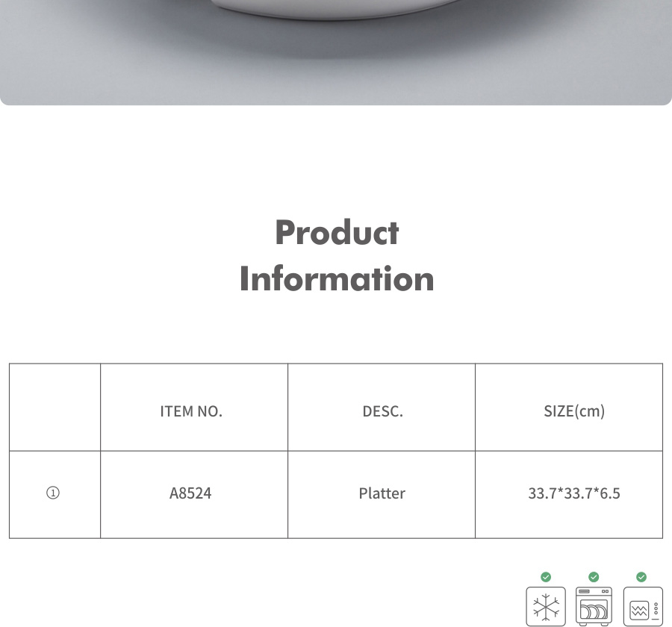Click the dishwasher-safe icon

(594, 606)
